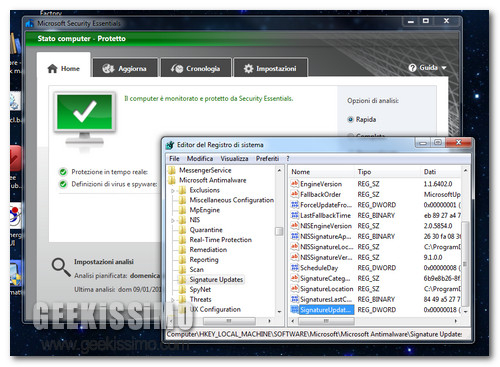Click the Definizioni di virus check icon
This screenshot has width=500, height=367.
(x=63, y=184)
